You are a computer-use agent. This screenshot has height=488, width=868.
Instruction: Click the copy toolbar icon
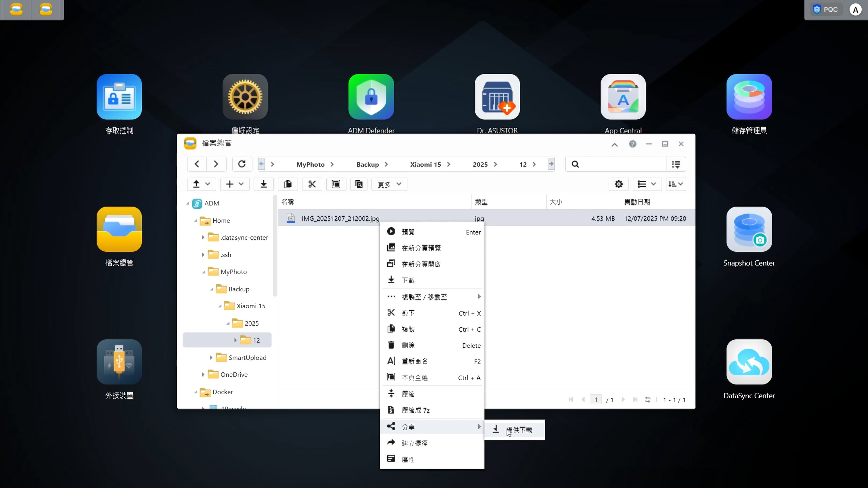coord(288,184)
